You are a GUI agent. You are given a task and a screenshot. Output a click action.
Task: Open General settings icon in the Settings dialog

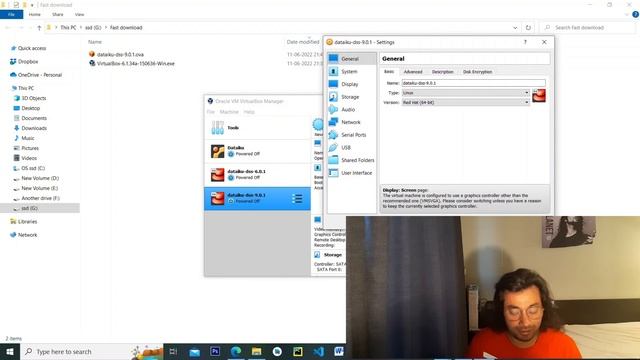pos(333,58)
